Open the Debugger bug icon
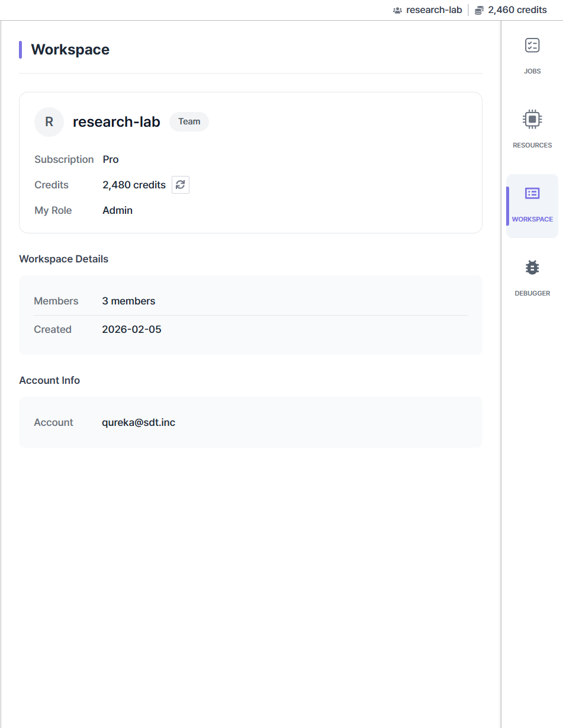The width and height of the screenshot is (563, 728). pyautogui.click(x=532, y=268)
